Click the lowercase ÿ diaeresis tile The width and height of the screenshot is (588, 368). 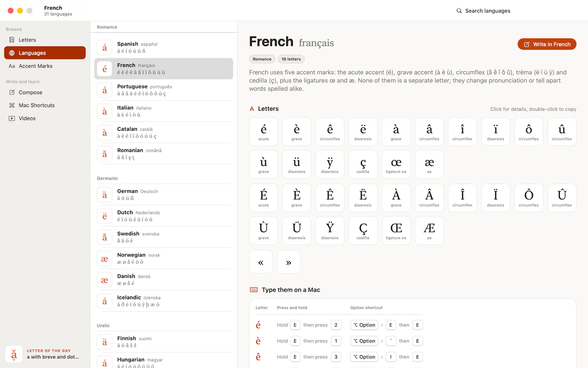(x=330, y=164)
